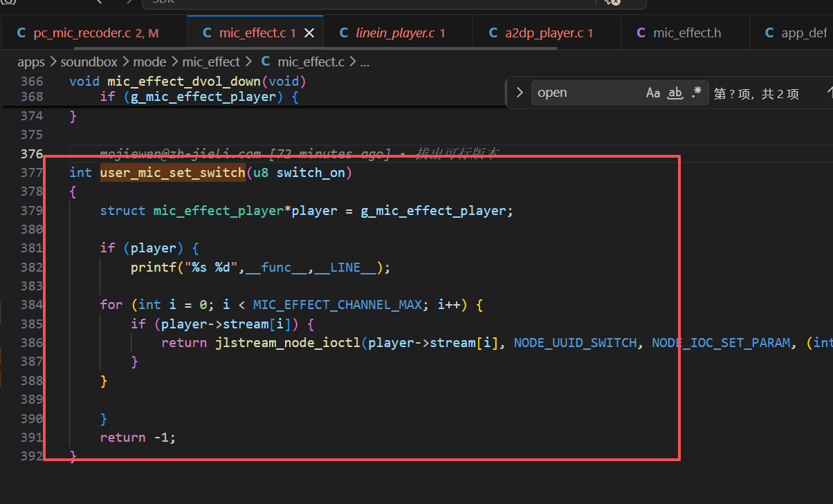Image resolution: width=833 pixels, height=504 pixels.
Task: Click the "jlstream_node_ioctl" function call
Action: (x=288, y=343)
